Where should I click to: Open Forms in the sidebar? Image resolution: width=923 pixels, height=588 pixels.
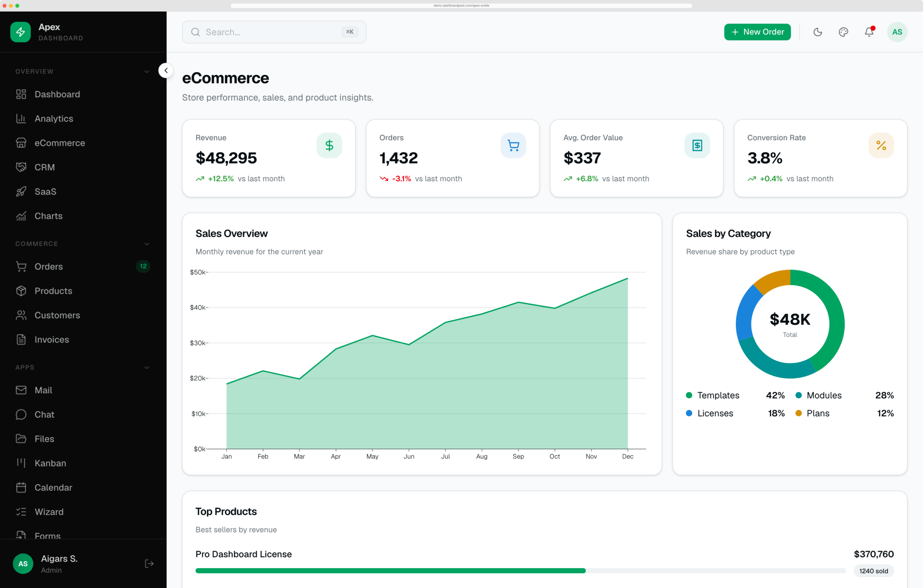pos(83,535)
